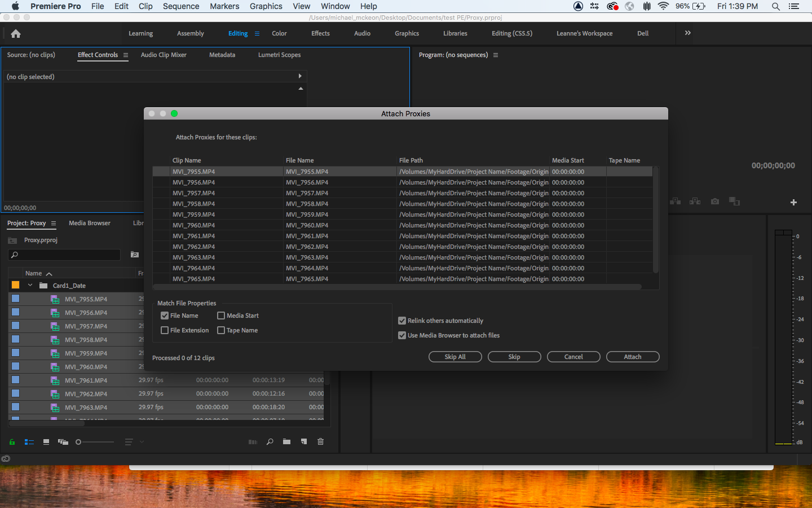Click the Wi-Fi icon in the menu bar

click(663, 6)
